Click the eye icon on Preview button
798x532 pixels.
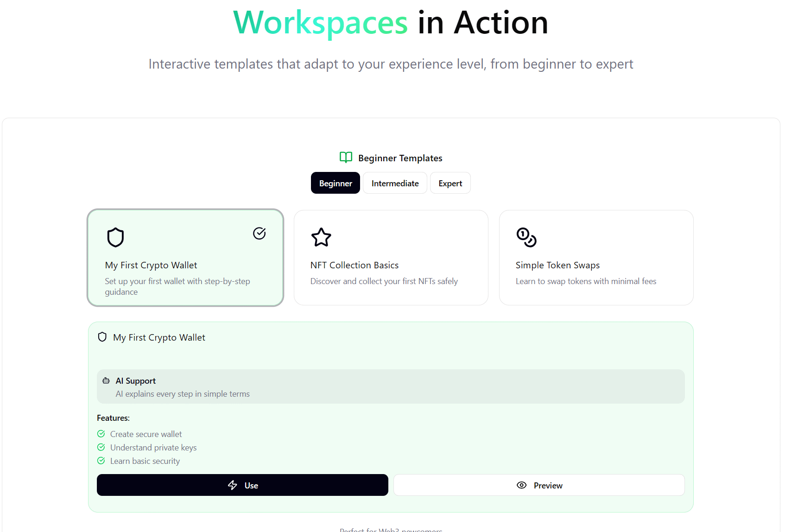(x=521, y=485)
